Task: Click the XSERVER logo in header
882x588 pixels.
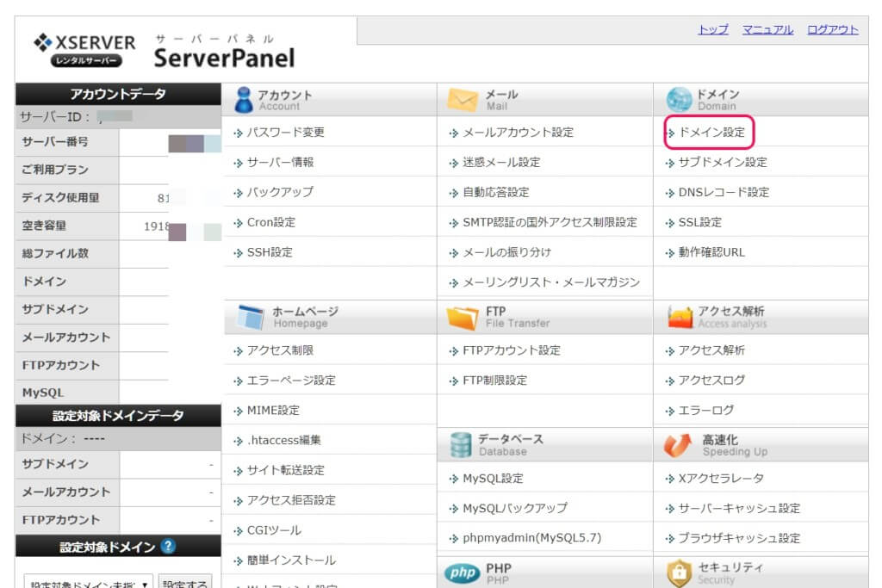Action: click(x=84, y=51)
